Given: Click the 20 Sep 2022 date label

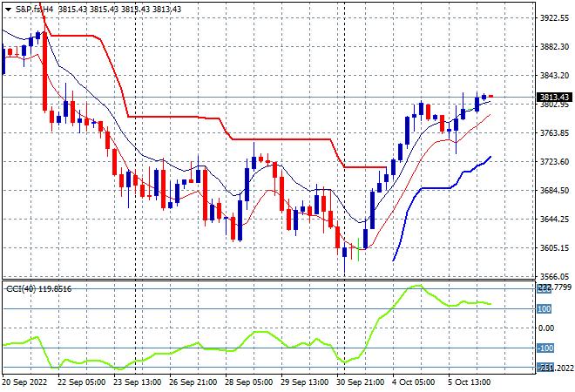Looking at the screenshot, I should tap(24, 382).
